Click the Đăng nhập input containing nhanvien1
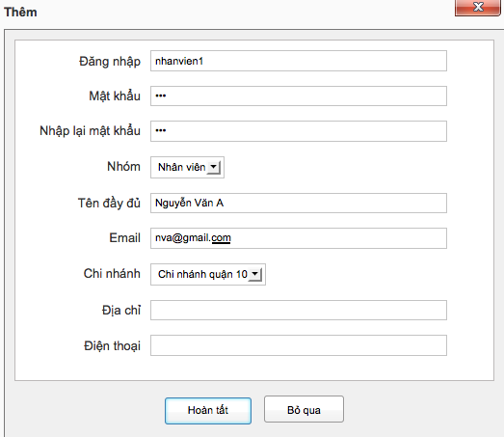This screenshot has width=504, height=437. click(x=299, y=61)
